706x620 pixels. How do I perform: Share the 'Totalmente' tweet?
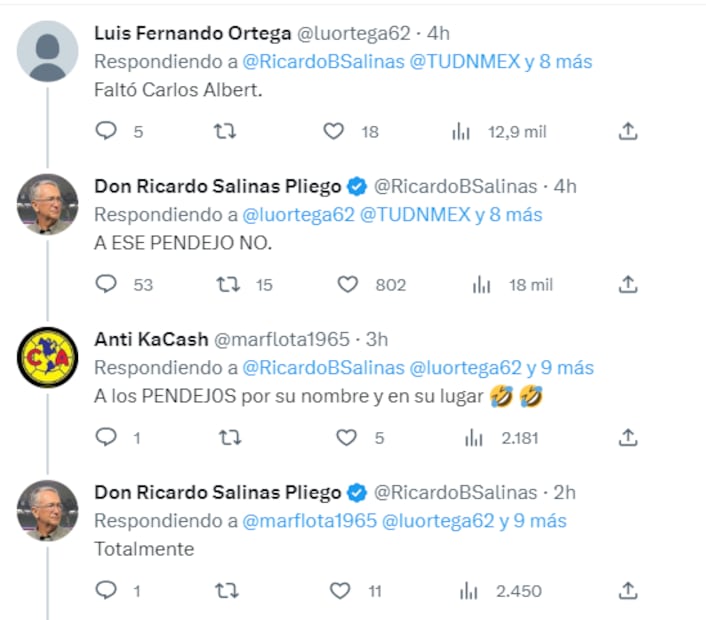pyautogui.click(x=628, y=590)
